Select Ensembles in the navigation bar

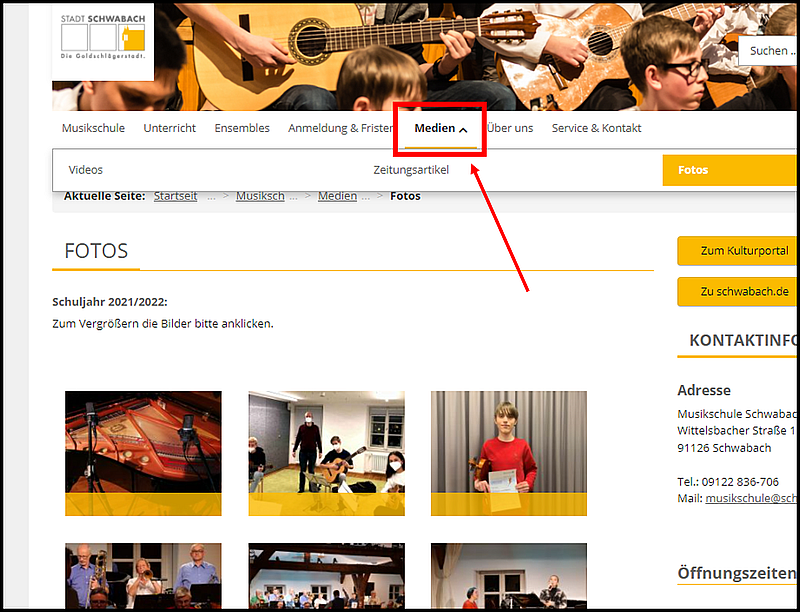[x=242, y=128]
